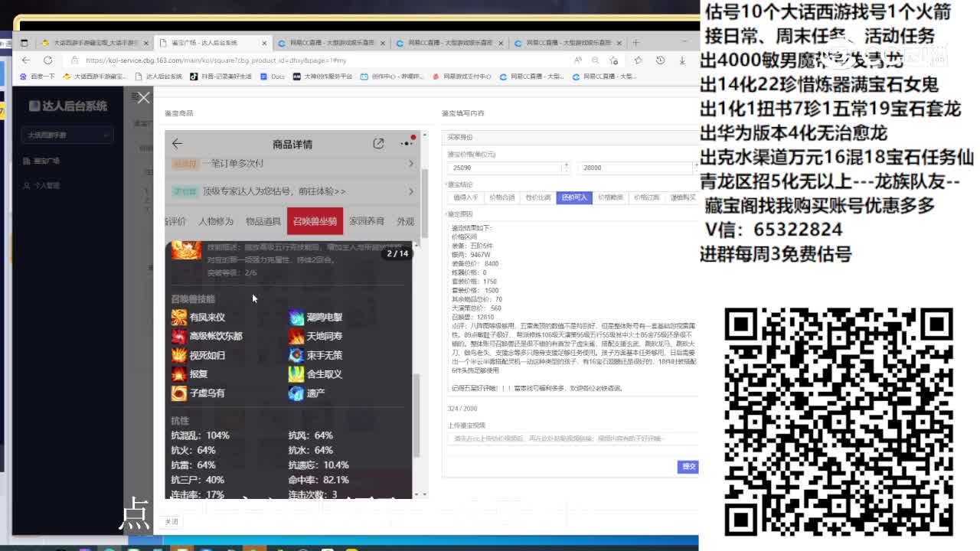Switch to the 外观 tab
This screenshot has height=551, width=980.
(x=405, y=221)
